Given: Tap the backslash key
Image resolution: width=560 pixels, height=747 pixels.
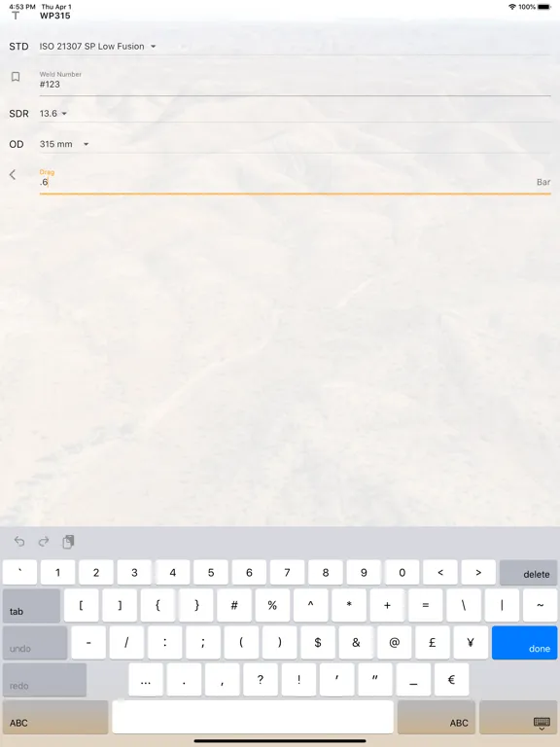Looking at the screenshot, I should point(464,606).
